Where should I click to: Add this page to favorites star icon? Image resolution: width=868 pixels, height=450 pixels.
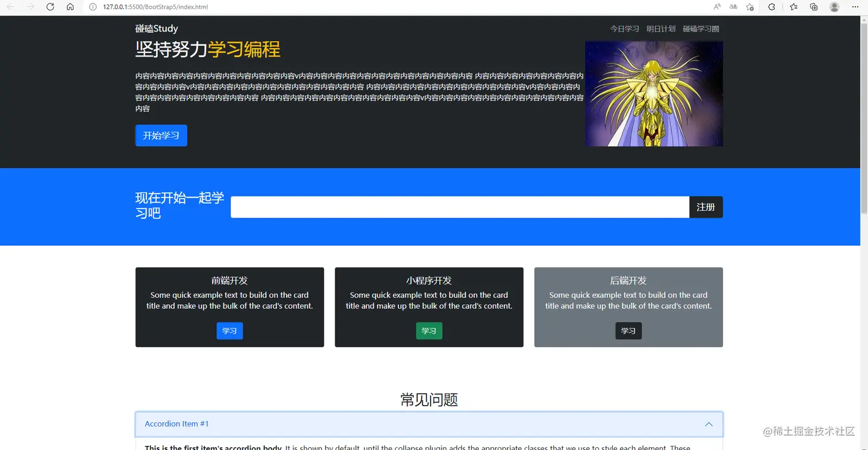coord(750,7)
